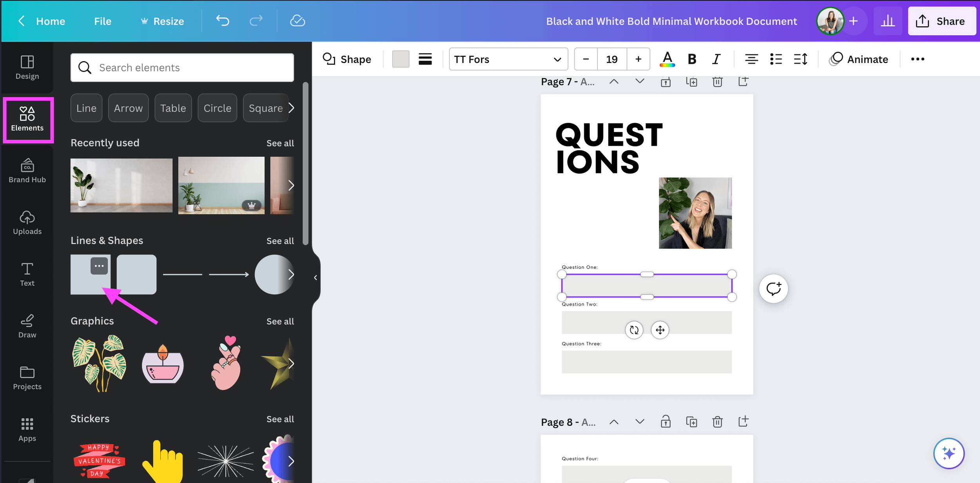Click the cloud save status icon
This screenshot has height=483, width=980.
[298, 21]
